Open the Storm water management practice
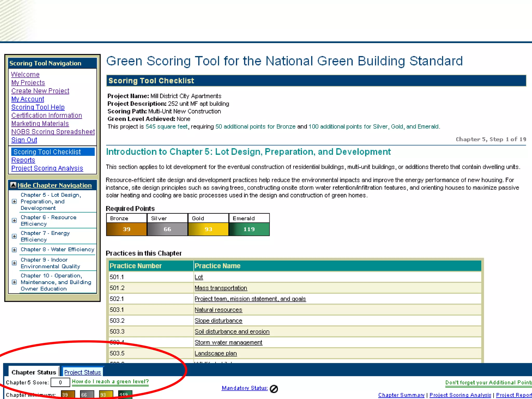Screen dimensions: 532x399 click(x=228, y=342)
